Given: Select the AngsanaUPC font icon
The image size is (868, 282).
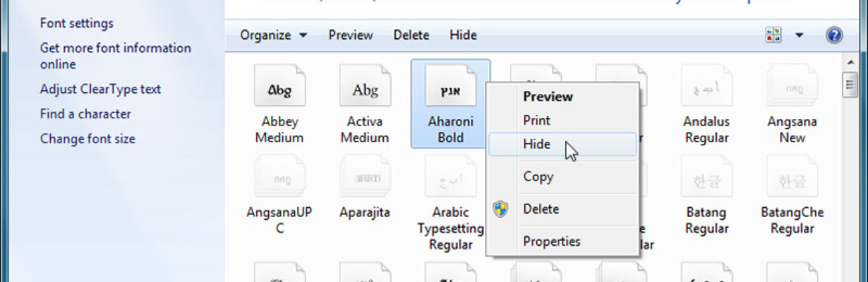Looking at the screenshot, I should [x=279, y=178].
